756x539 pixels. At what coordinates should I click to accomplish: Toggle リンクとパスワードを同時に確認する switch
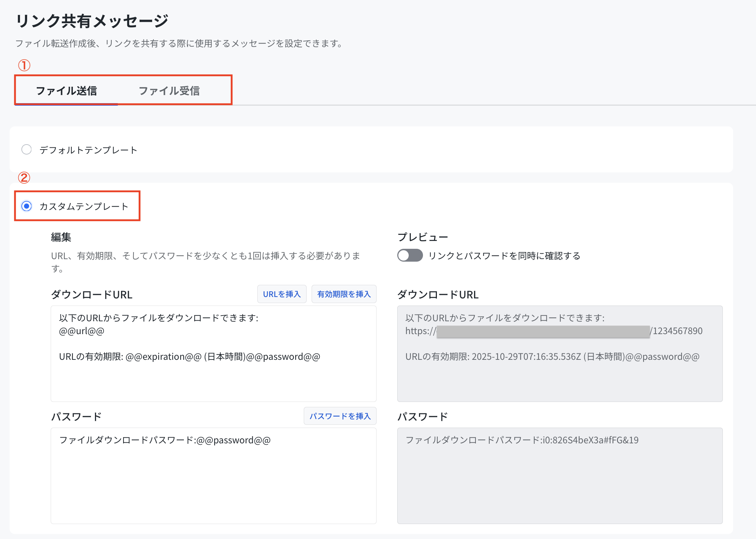point(410,255)
